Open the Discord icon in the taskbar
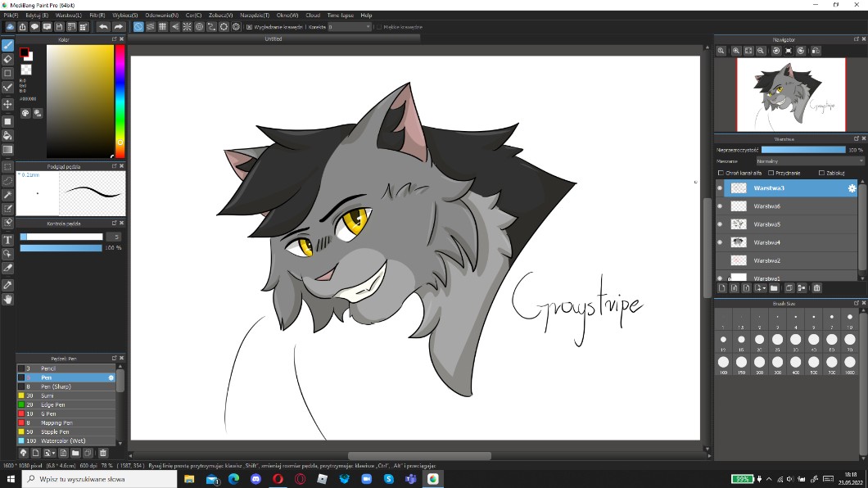Image resolution: width=868 pixels, height=488 pixels. tap(255, 479)
